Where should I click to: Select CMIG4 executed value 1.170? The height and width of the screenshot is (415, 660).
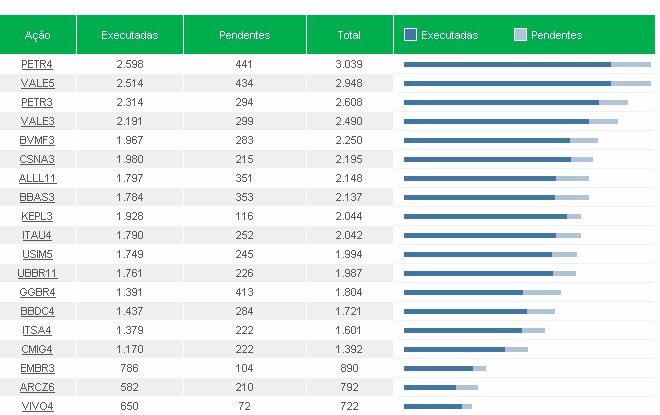(130, 349)
